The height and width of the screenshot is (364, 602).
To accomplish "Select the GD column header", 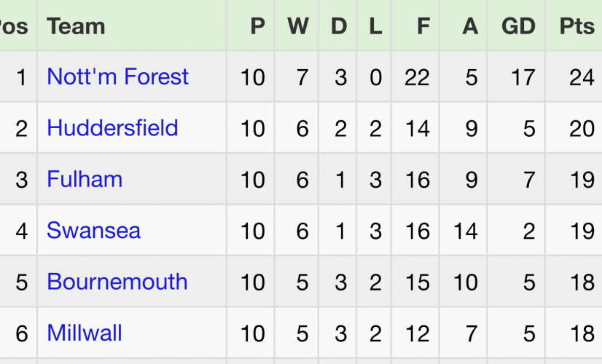I will (x=518, y=26).
